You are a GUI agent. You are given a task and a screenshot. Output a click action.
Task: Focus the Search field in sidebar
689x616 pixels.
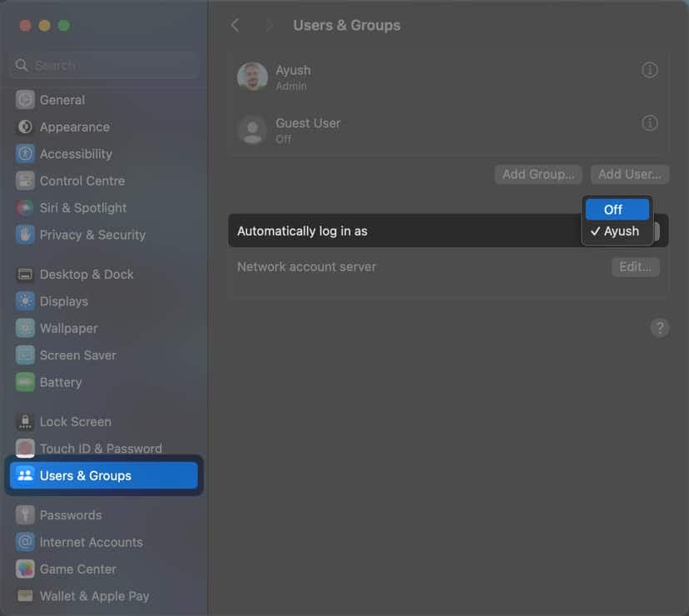click(103, 65)
